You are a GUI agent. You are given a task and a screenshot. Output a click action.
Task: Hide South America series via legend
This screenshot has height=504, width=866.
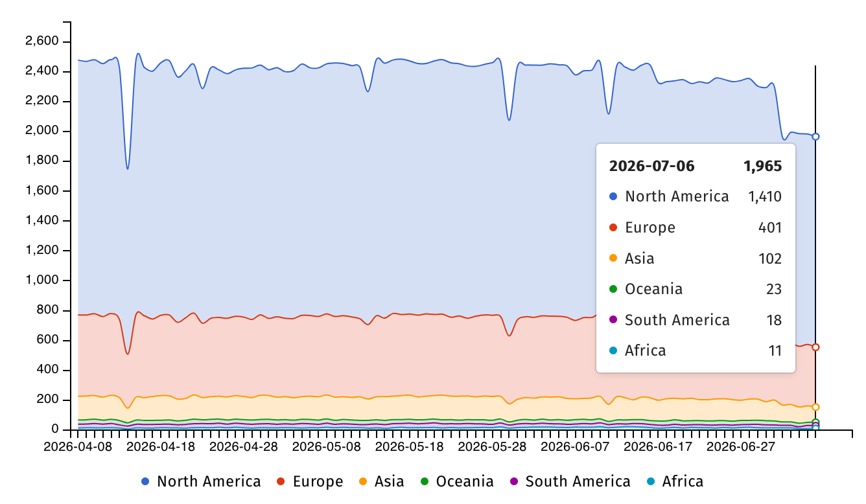[x=570, y=481]
